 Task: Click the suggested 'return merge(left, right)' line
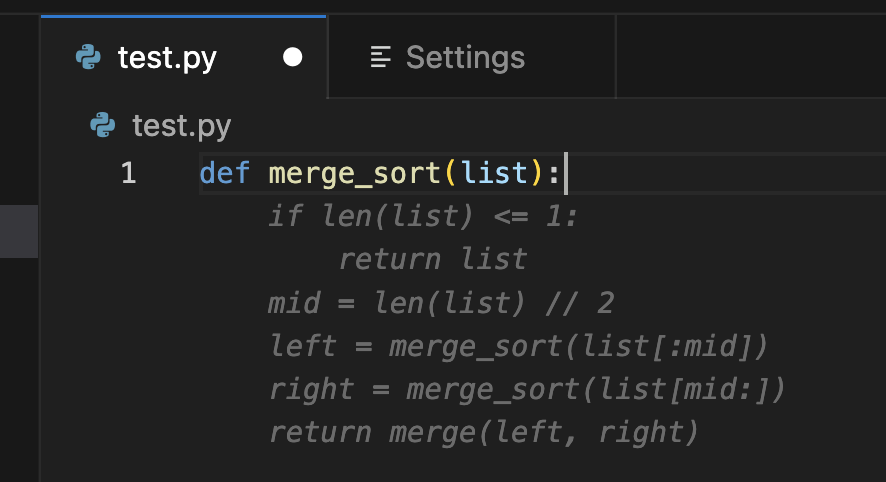(483, 432)
